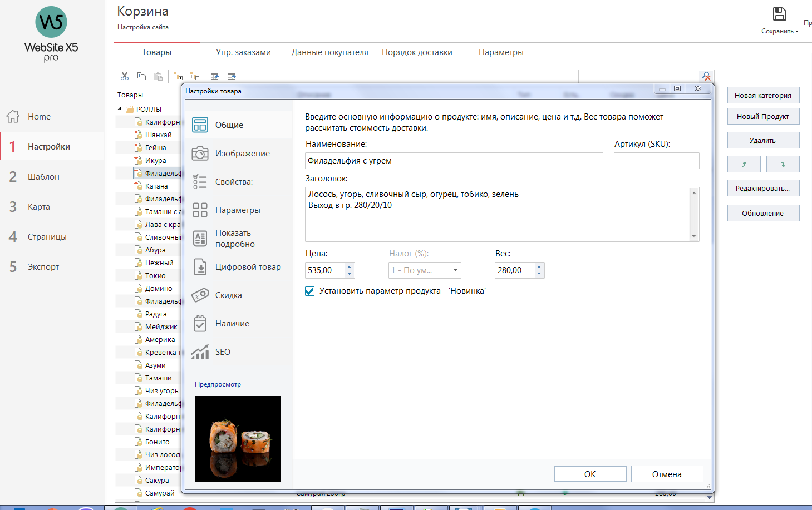The image size is (812, 510).
Task: Switch to the top Параметры tab
Action: 501,52
